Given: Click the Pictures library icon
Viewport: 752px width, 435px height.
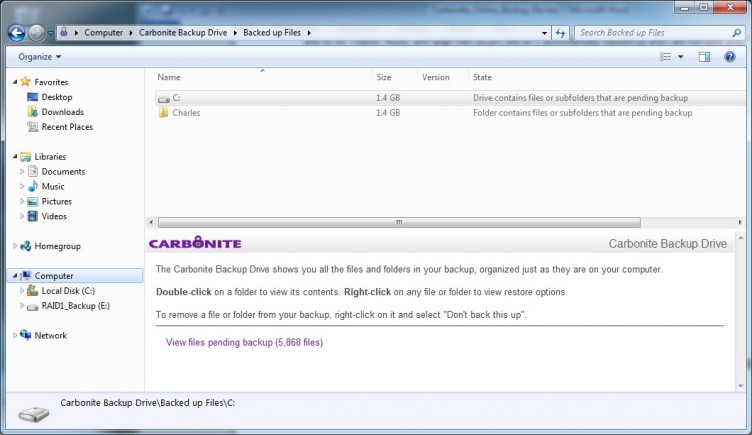Looking at the screenshot, I should (33, 201).
